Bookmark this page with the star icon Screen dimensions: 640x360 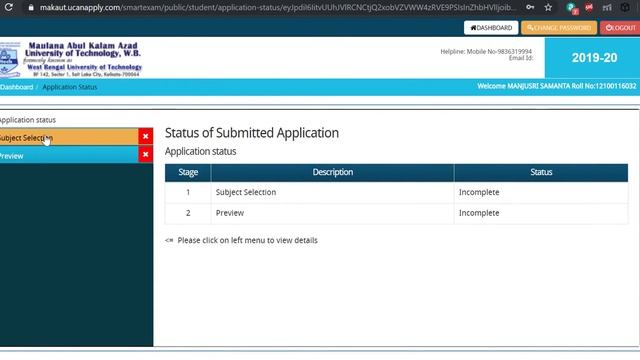coord(548,7)
